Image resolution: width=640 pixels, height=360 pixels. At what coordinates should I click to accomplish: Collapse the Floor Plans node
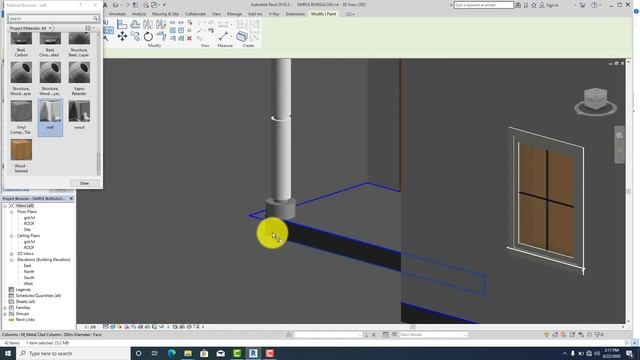(x=11, y=212)
